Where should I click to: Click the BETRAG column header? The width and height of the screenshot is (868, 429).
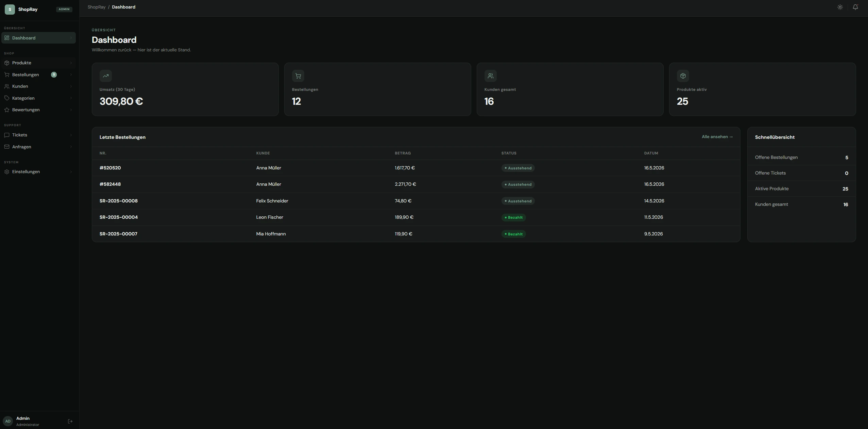[403, 153]
